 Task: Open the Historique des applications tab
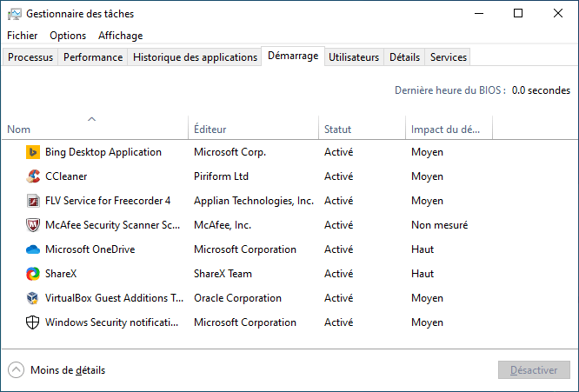(195, 57)
